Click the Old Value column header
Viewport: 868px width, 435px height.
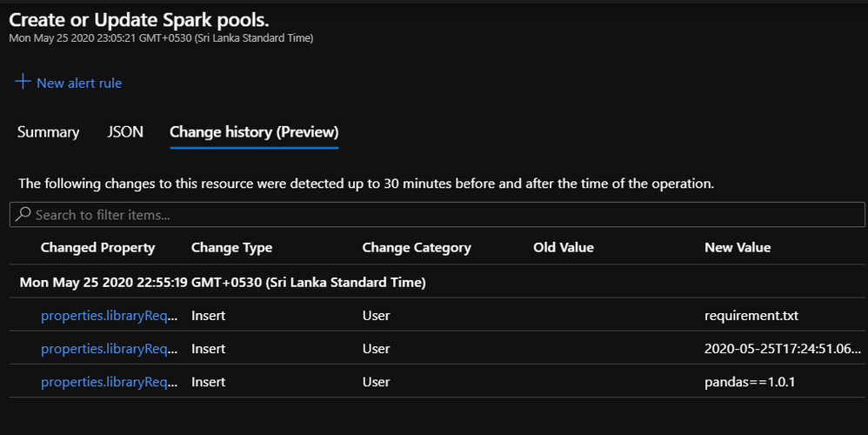pos(564,247)
